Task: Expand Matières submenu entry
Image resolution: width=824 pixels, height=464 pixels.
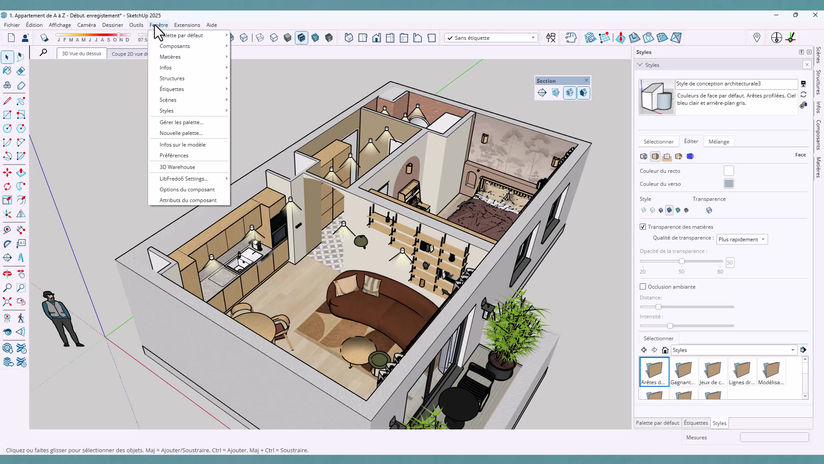Action: pos(189,57)
